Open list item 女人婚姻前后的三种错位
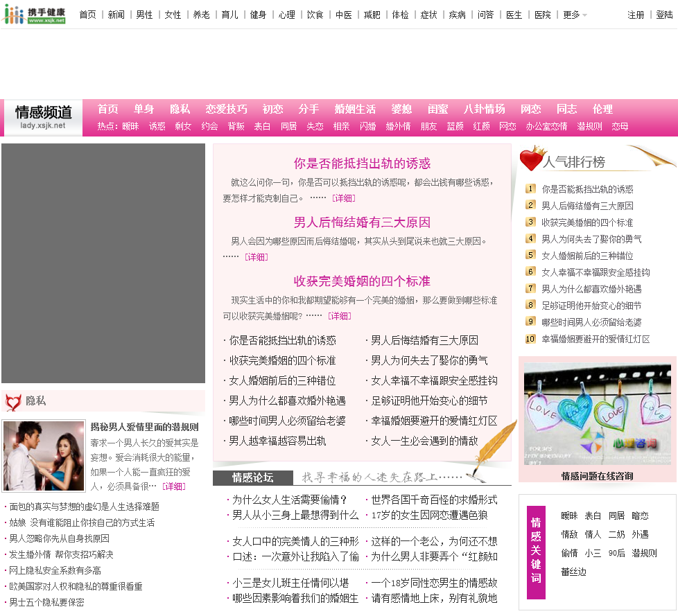The height and width of the screenshot is (616, 678). (282, 380)
